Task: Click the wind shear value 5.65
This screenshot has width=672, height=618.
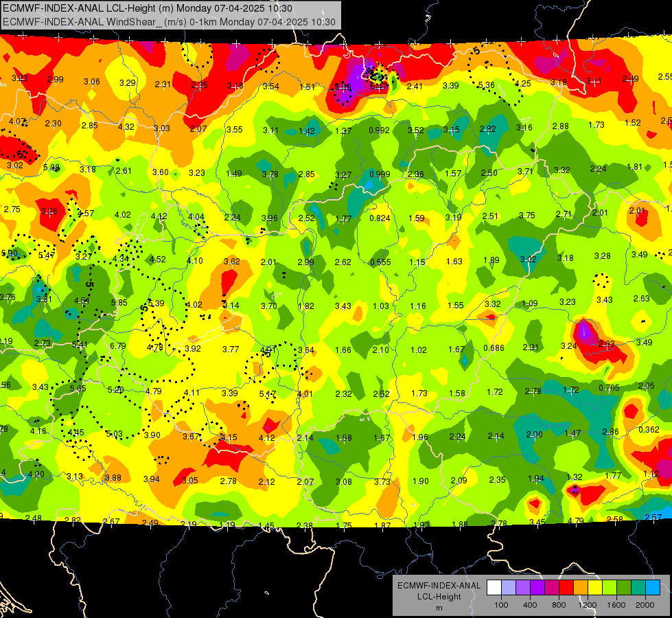Action: point(78,388)
